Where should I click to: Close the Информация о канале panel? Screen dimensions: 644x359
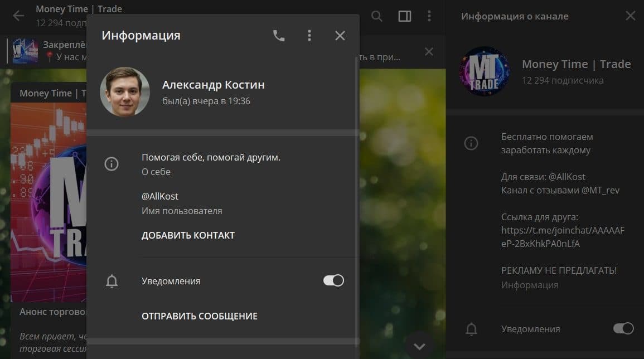pos(630,16)
